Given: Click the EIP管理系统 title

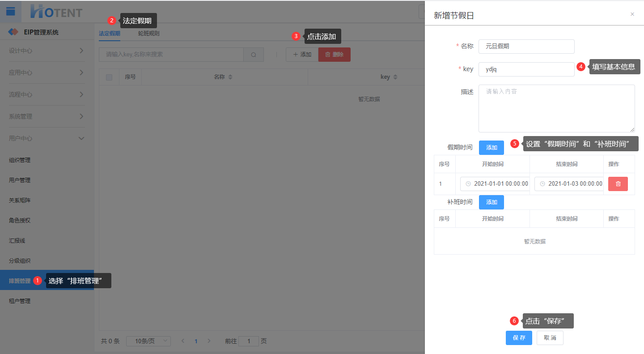Looking at the screenshot, I should (x=41, y=32).
